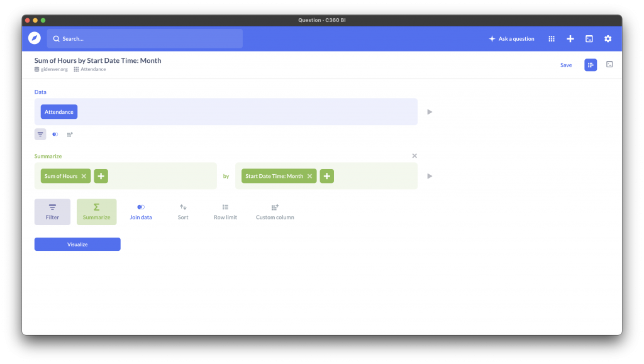Screen dimensions: 644x364
Task: Save the question
Action: click(566, 65)
